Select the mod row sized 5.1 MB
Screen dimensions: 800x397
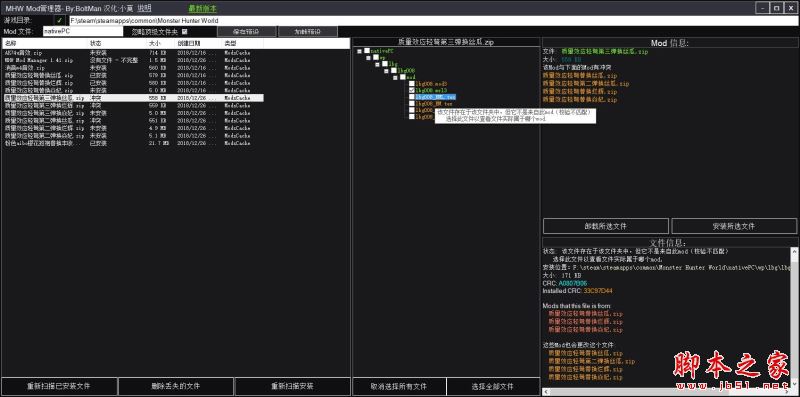[133, 136]
